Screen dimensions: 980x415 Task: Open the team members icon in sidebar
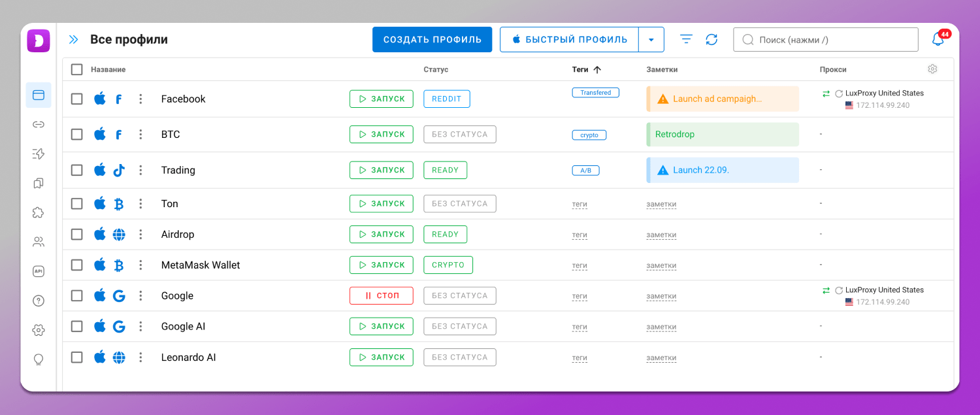click(39, 242)
